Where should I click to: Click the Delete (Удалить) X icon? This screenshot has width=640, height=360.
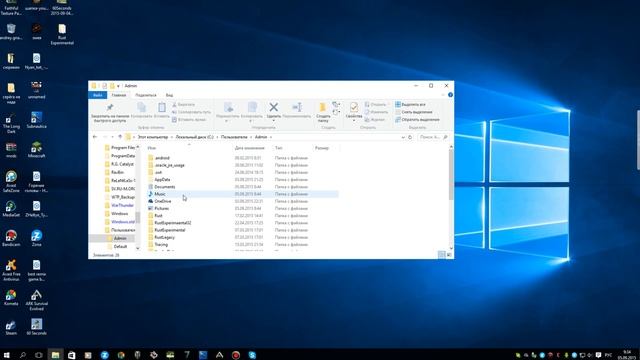[273, 107]
